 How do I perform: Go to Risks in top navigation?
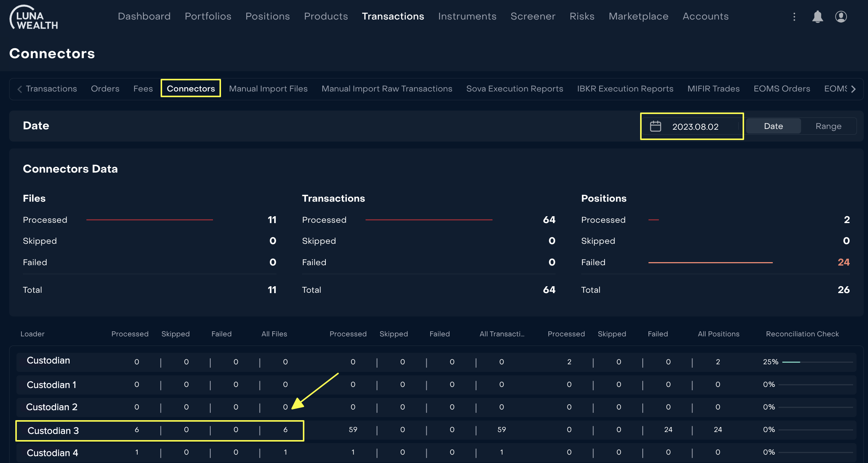tap(582, 16)
